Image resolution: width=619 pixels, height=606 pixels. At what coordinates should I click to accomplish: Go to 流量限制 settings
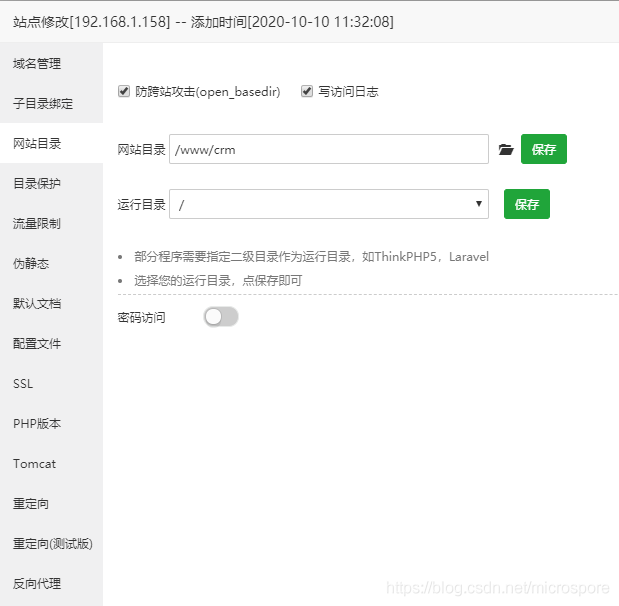click(51, 223)
